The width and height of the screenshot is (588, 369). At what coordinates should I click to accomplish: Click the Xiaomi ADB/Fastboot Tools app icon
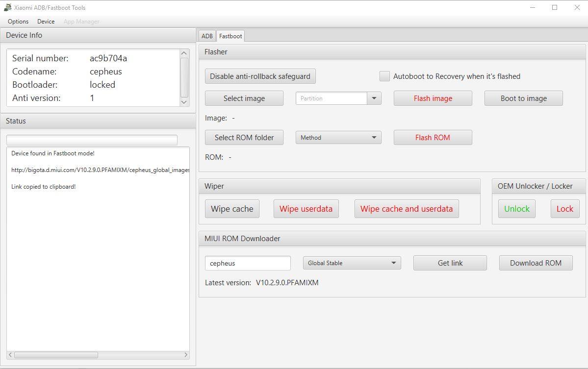click(x=7, y=7)
